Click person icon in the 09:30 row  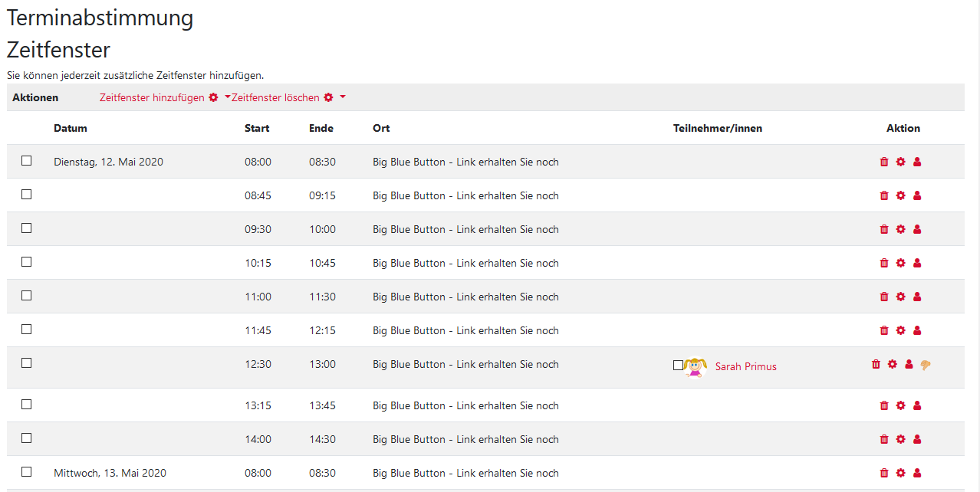point(917,229)
